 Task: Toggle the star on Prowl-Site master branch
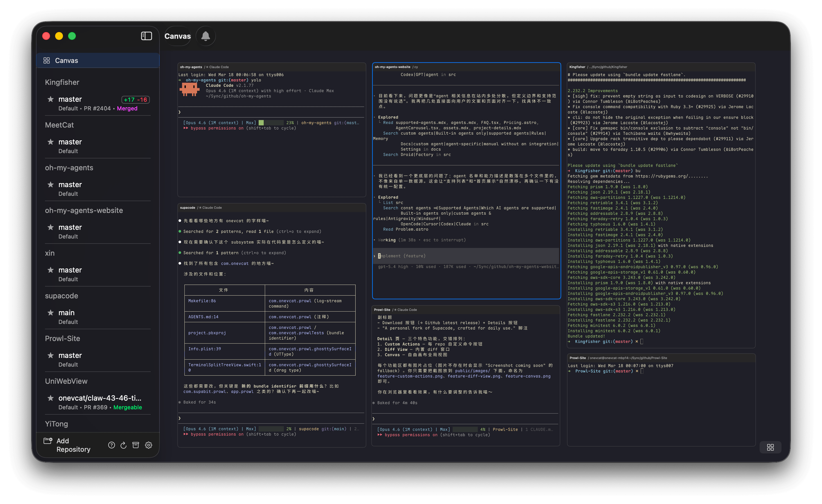51,355
